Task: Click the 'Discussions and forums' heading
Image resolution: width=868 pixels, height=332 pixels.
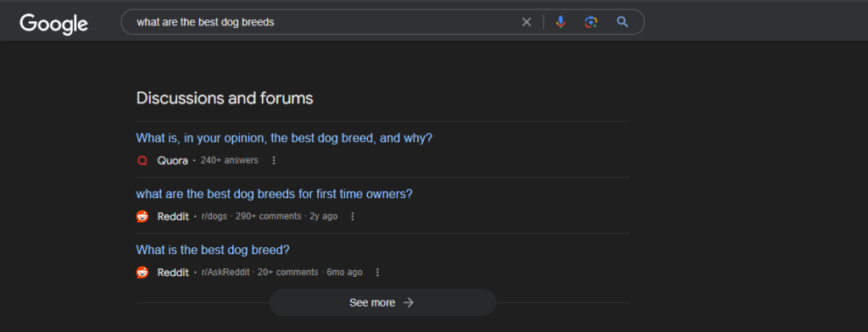Action: (225, 98)
